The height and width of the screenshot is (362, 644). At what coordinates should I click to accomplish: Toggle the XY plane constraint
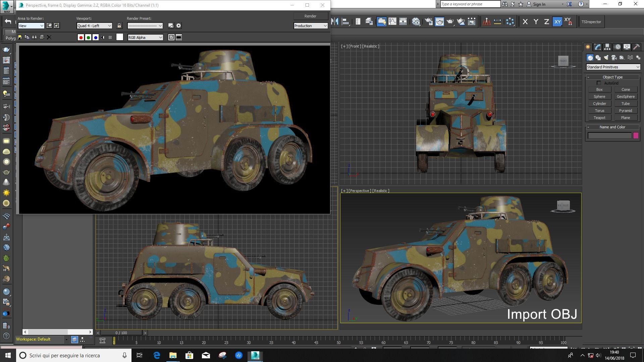tap(557, 22)
